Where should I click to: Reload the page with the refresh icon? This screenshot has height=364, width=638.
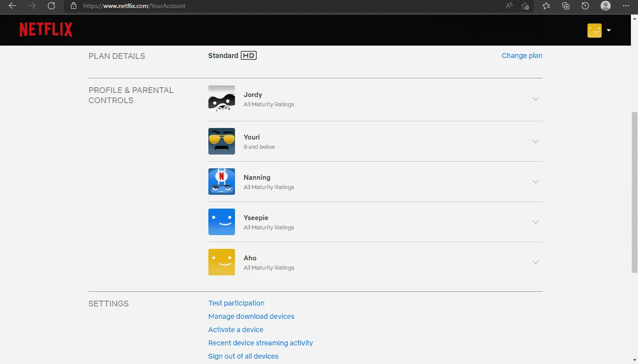coord(51,6)
